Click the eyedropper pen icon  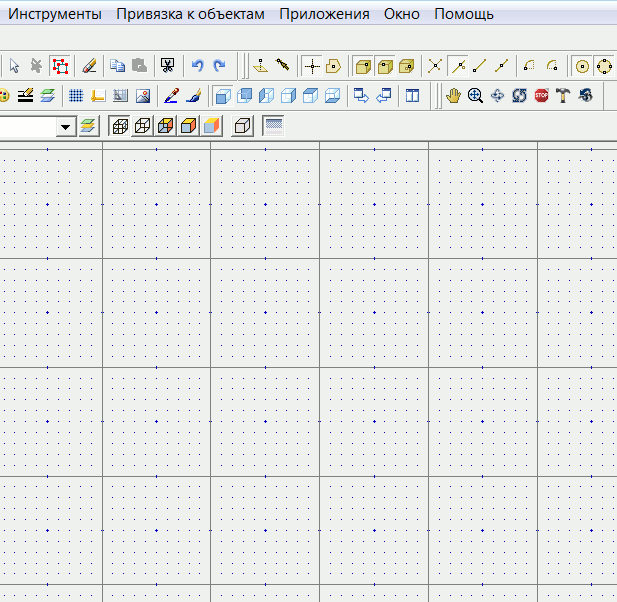[171, 96]
